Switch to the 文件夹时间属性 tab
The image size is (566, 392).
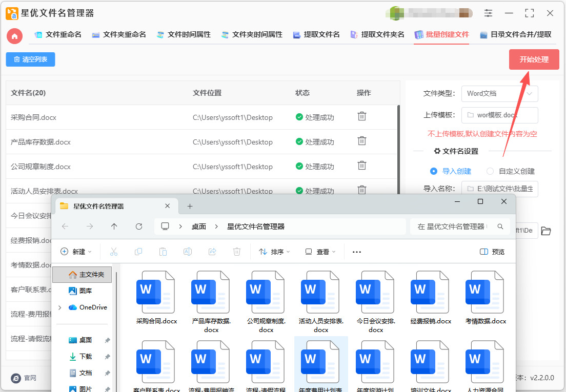coord(252,35)
